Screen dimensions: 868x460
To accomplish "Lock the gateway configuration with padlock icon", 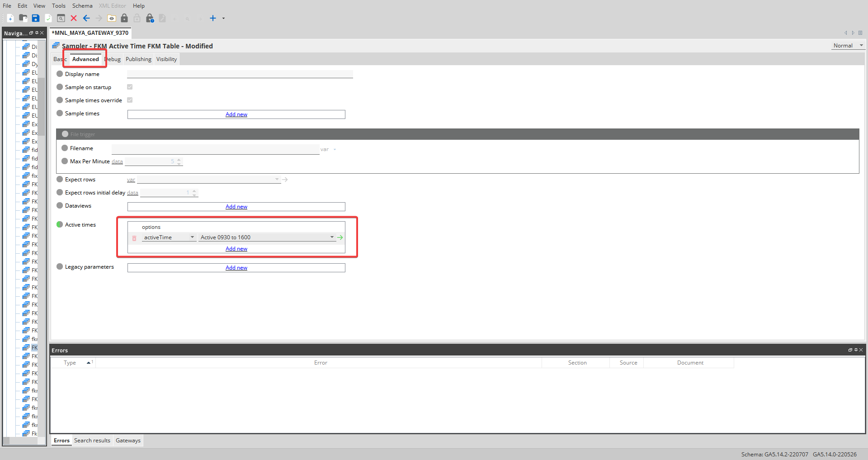I will [125, 18].
